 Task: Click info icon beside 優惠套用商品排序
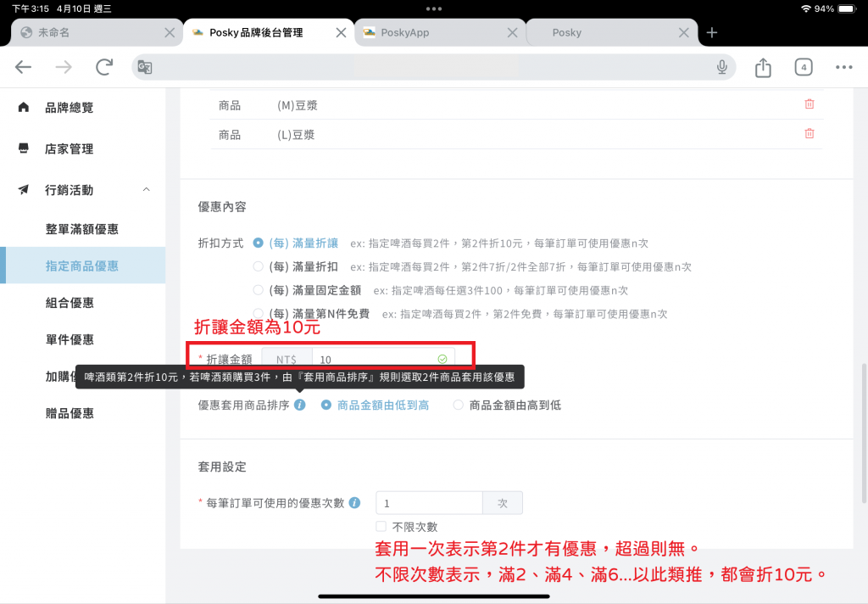tap(299, 405)
